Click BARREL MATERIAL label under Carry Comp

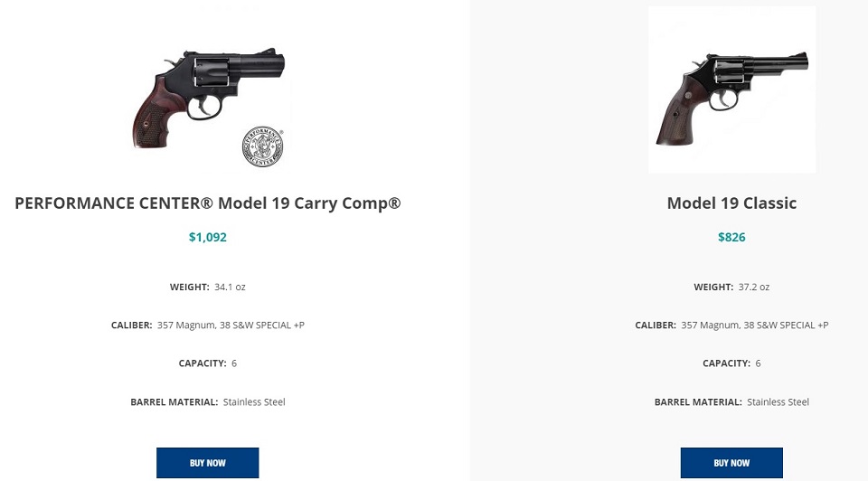coord(174,401)
